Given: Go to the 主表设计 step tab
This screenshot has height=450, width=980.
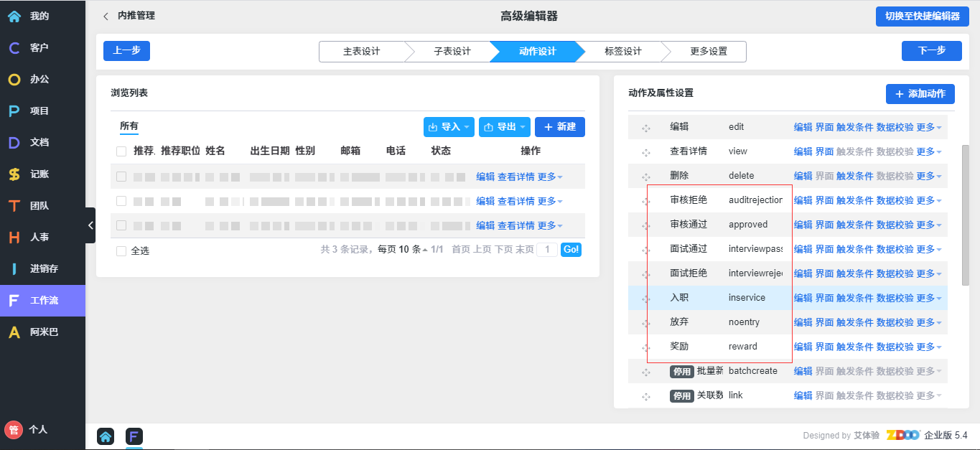Looking at the screenshot, I should click(361, 52).
